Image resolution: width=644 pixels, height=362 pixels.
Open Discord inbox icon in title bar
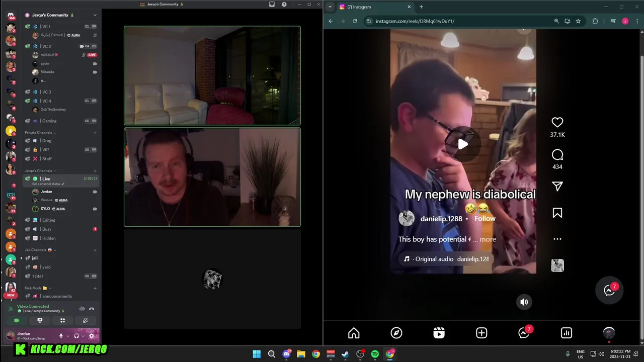click(272, 4)
